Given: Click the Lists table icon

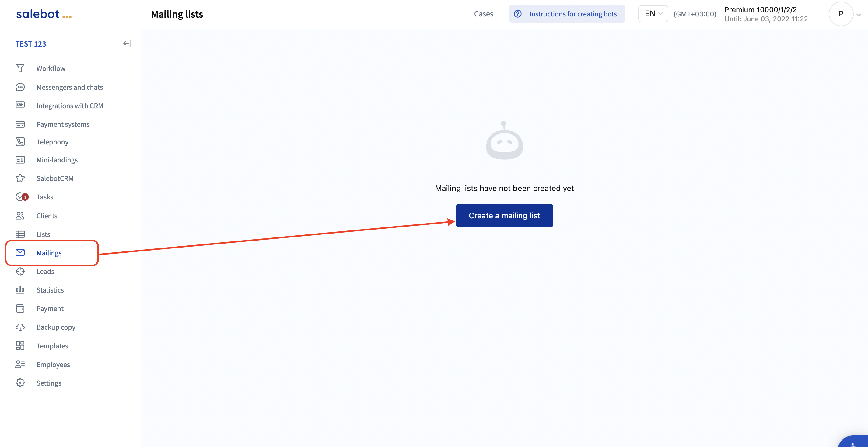Looking at the screenshot, I should [20, 234].
